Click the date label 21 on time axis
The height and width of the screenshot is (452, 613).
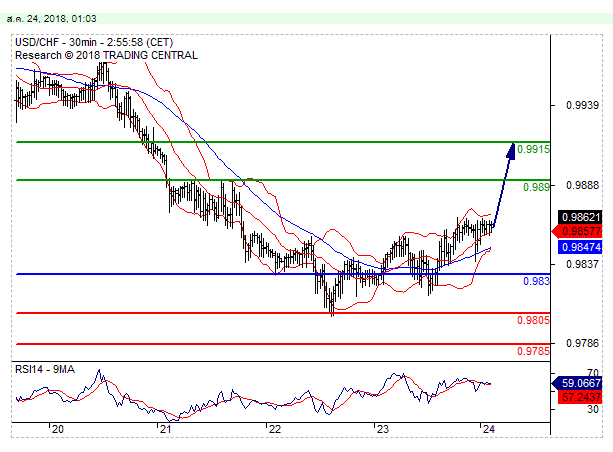tap(165, 429)
